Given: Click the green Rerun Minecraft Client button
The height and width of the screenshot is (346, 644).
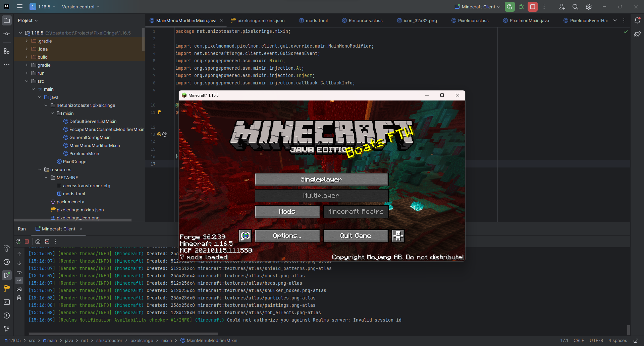Looking at the screenshot, I should coord(509,7).
